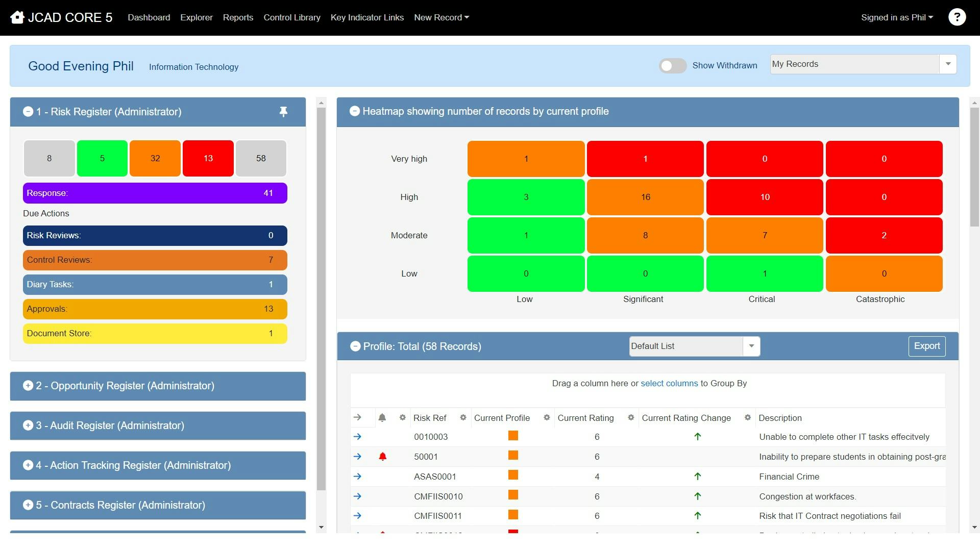Open record 0010003 using its blue arrow
The height and width of the screenshot is (551, 980).
[358, 437]
